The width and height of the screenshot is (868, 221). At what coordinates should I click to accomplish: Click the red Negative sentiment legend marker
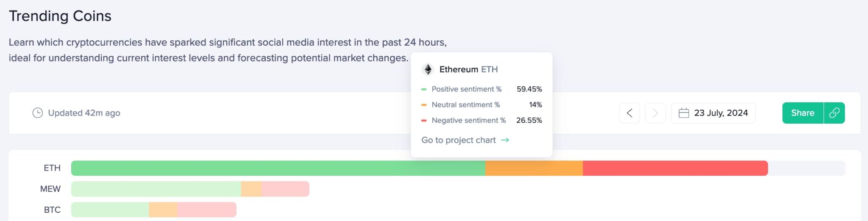coord(424,121)
